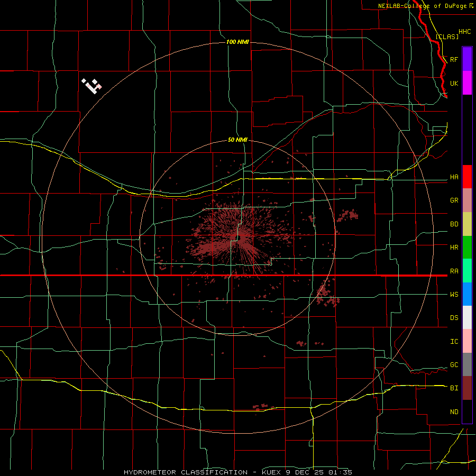Click the RA legend label
The image size is (476, 476).
pyautogui.click(x=454, y=271)
